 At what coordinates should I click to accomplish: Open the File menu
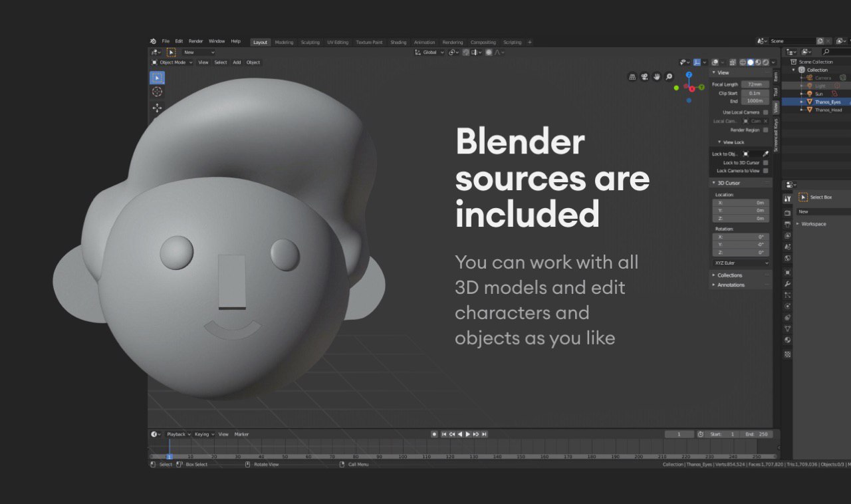pyautogui.click(x=166, y=41)
